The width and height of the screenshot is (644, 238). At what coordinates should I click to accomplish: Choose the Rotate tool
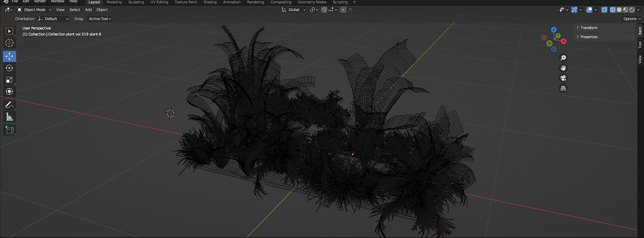[10, 68]
